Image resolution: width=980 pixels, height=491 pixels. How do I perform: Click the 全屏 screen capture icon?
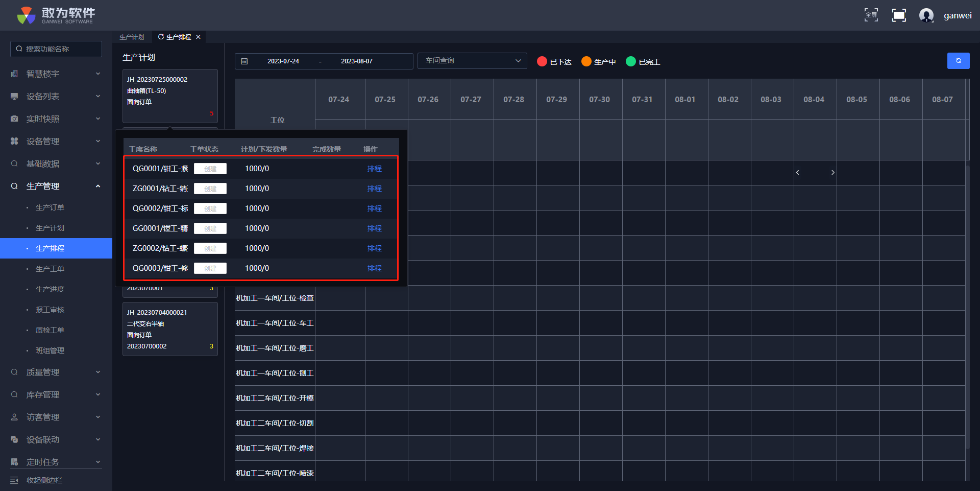871,15
